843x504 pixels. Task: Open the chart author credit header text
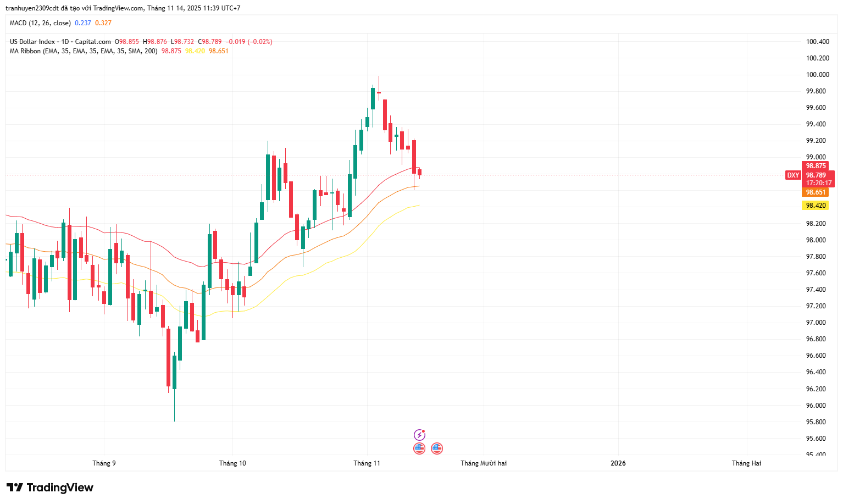point(123,8)
